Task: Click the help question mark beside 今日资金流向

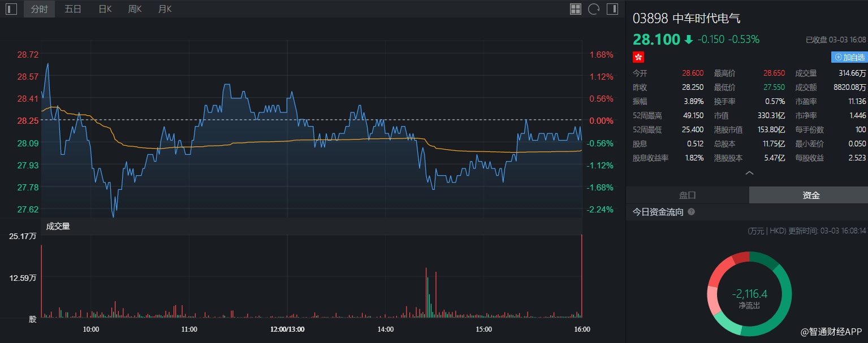Action: 691,212
